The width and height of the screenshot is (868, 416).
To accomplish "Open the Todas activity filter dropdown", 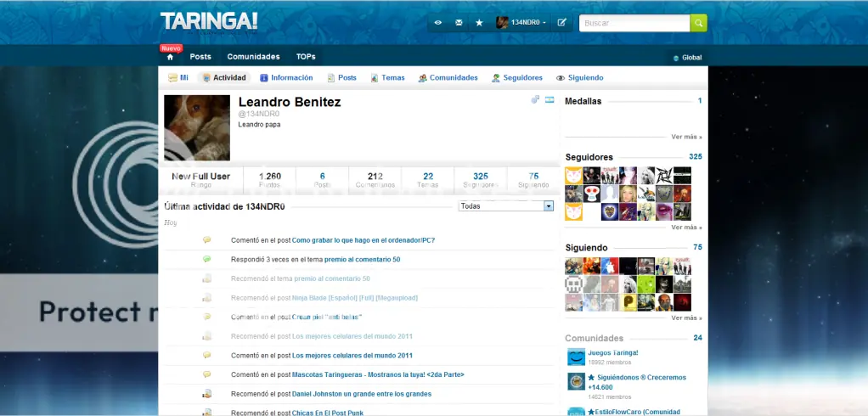I will click(506, 205).
